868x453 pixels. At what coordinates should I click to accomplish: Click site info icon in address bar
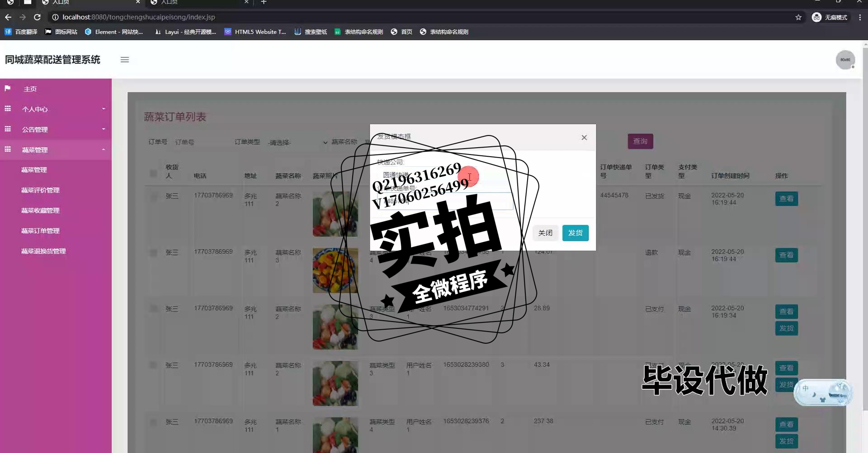coord(55,17)
